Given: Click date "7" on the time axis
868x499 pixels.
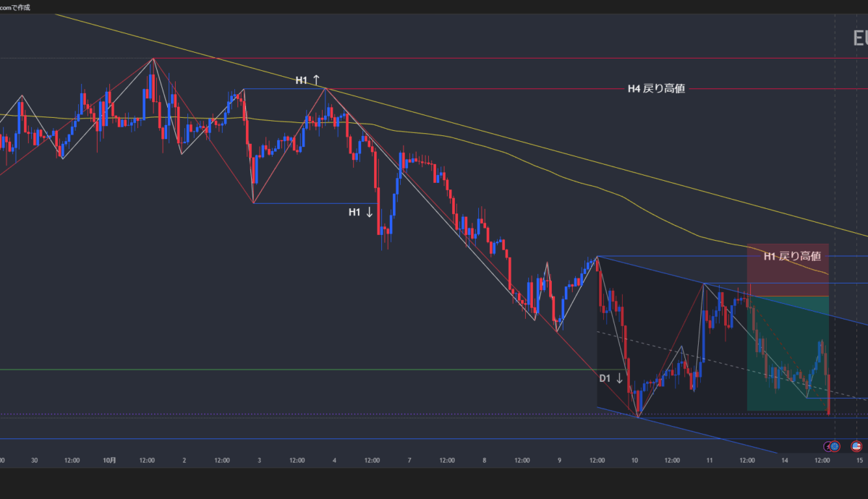Looking at the screenshot, I should pyautogui.click(x=409, y=460).
